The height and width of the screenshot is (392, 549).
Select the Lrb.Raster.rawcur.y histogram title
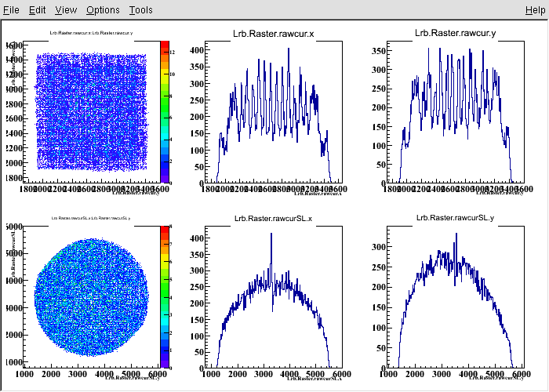coord(455,33)
